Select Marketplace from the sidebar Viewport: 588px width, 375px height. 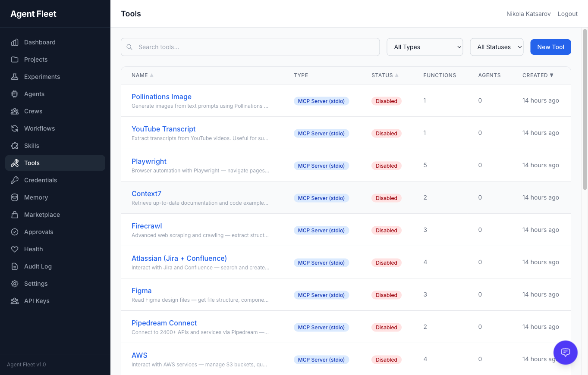click(55, 215)
